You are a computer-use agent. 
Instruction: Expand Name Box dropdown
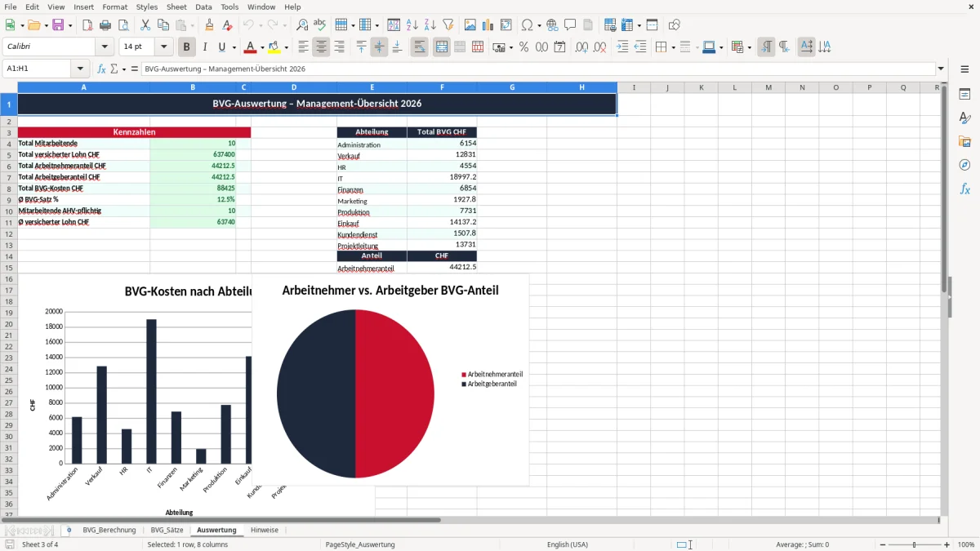click(x=80, y=69)
